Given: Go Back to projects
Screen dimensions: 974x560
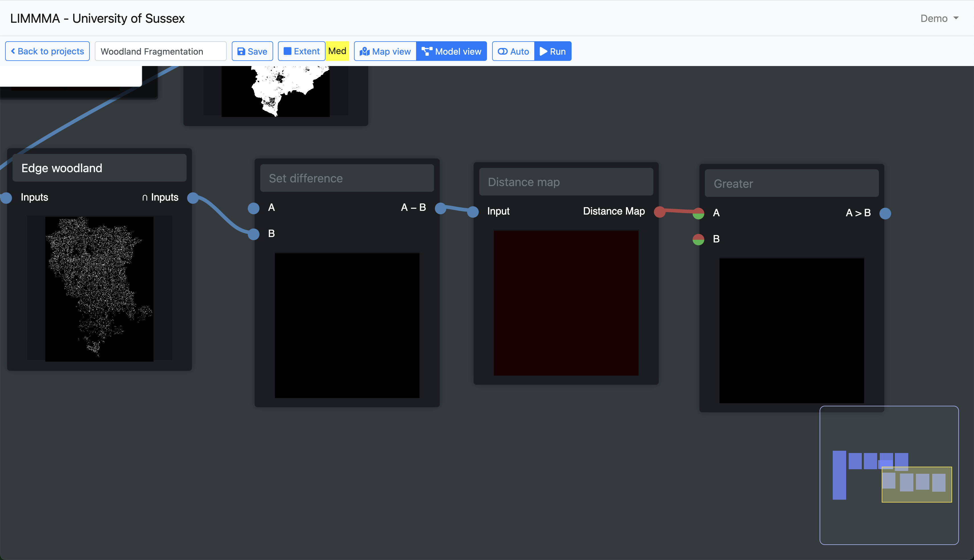Looking at the screenshot, I should pos(47,51).
